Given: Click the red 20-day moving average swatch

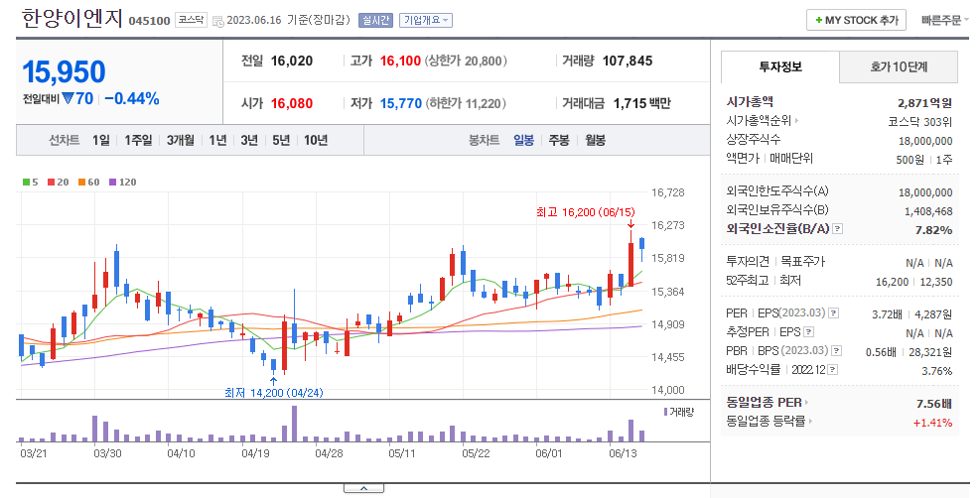Looking at the screenshot, I should tap(51, 183).
